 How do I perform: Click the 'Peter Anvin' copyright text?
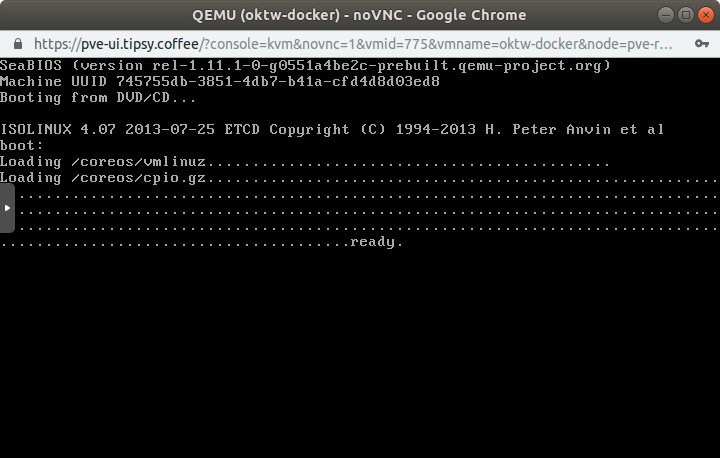pyautogui.click(x=562, y=130)
